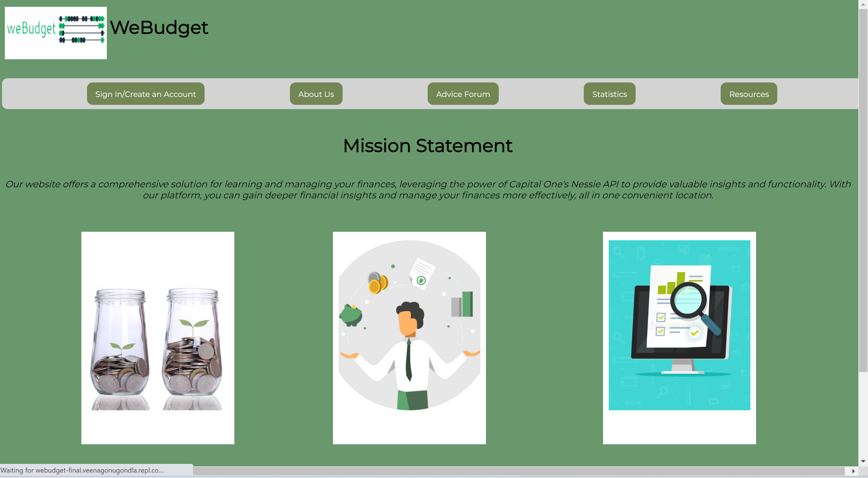Click the green piggy bank in the juggling illustration
This screenshot has width=868, height=478.
tap(351, 315)
